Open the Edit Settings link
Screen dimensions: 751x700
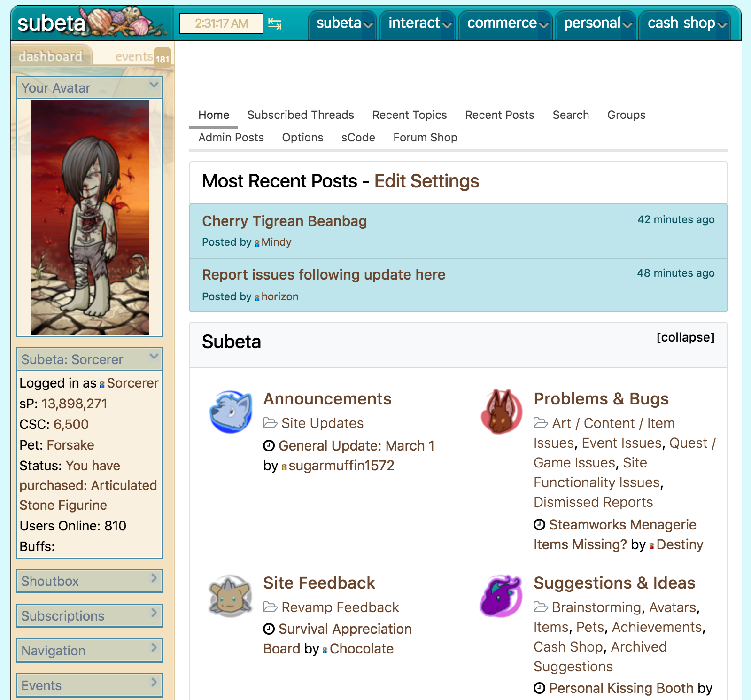426,181
